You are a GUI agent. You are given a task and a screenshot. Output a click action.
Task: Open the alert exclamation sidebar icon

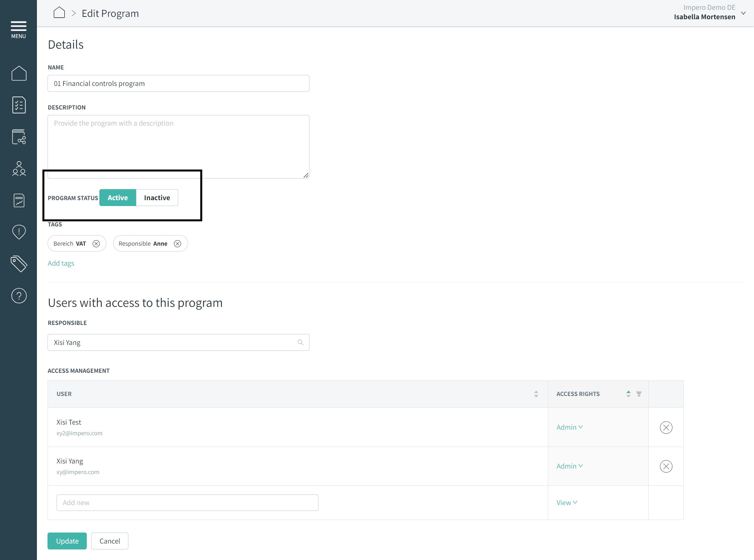point(19,232)
